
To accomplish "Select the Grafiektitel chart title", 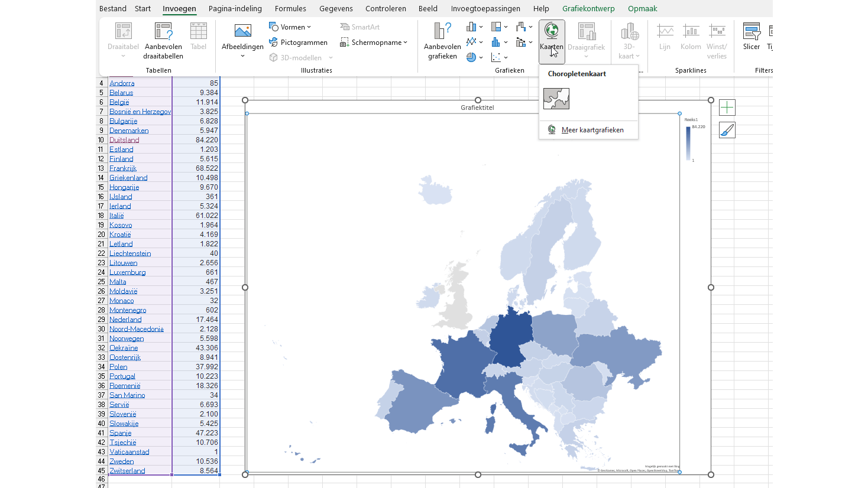I will (x=477, y=108).
